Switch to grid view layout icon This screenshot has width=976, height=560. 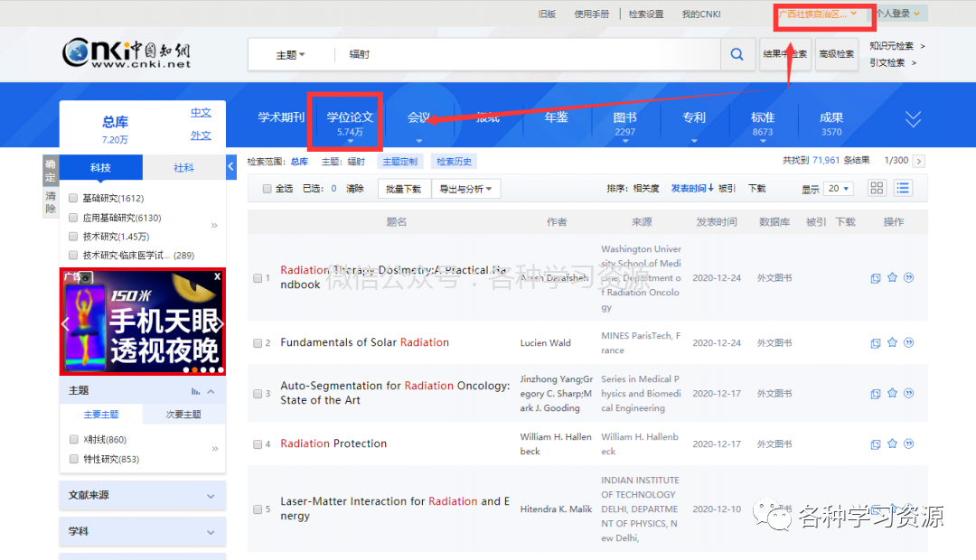click(x=877, y=188)
